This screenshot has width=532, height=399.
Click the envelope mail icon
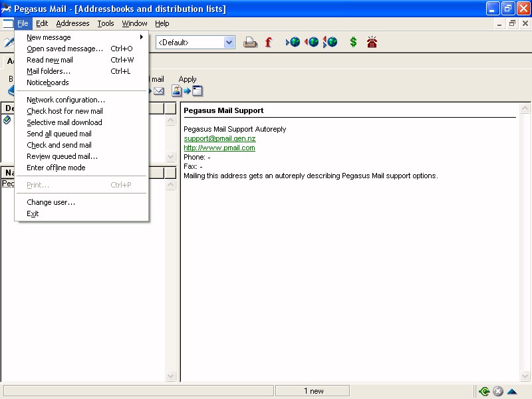click(x=158, y=91)
